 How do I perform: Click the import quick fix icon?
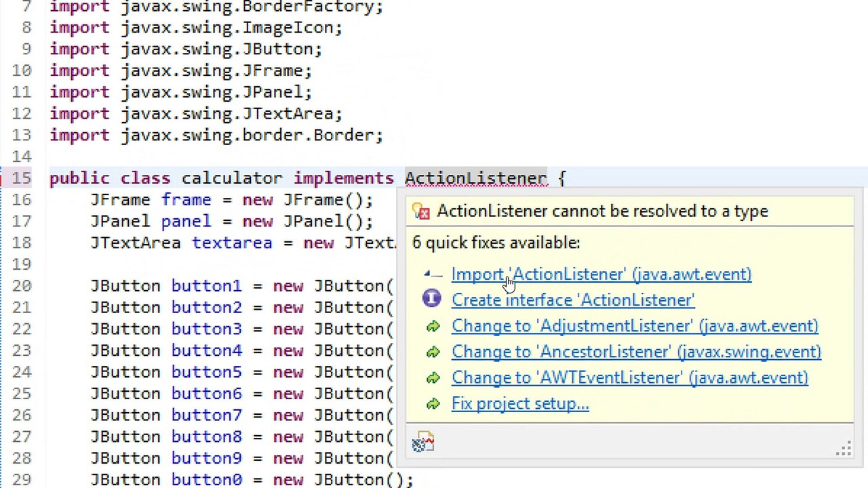click(432, 274)
